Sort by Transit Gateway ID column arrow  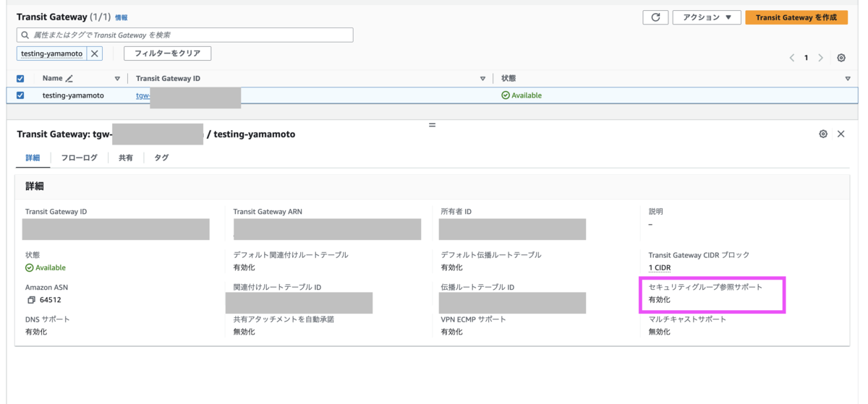tap(483, 78)
